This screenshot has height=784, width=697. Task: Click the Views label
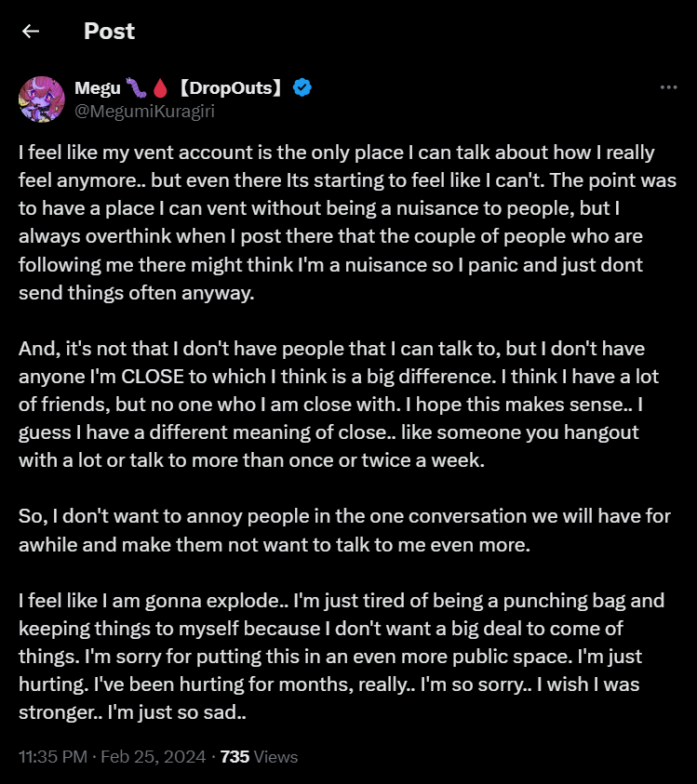coord(275,756)
